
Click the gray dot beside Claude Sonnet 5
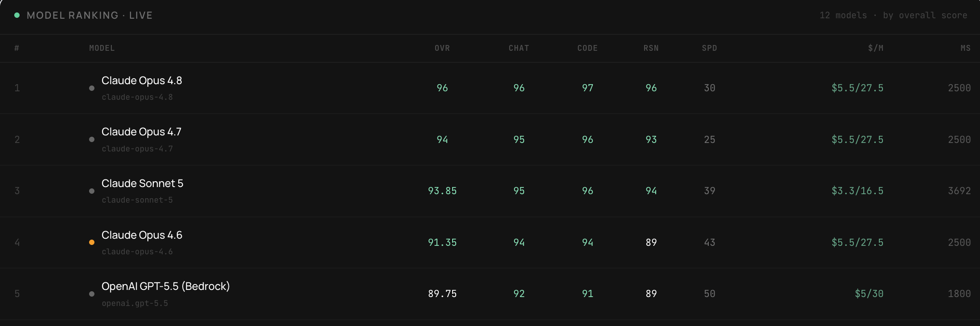[92, 191]
